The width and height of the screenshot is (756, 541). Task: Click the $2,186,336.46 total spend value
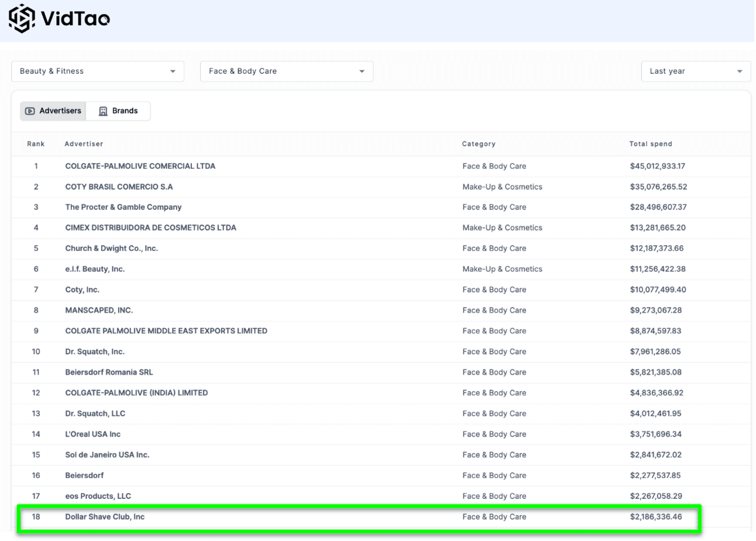click(656, 517)
